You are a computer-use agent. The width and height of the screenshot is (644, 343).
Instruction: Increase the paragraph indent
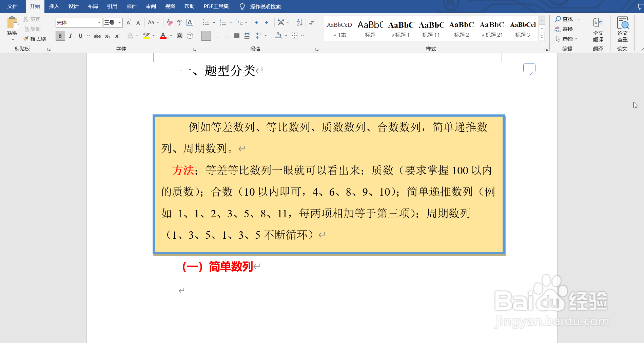[x=268, y=22]
